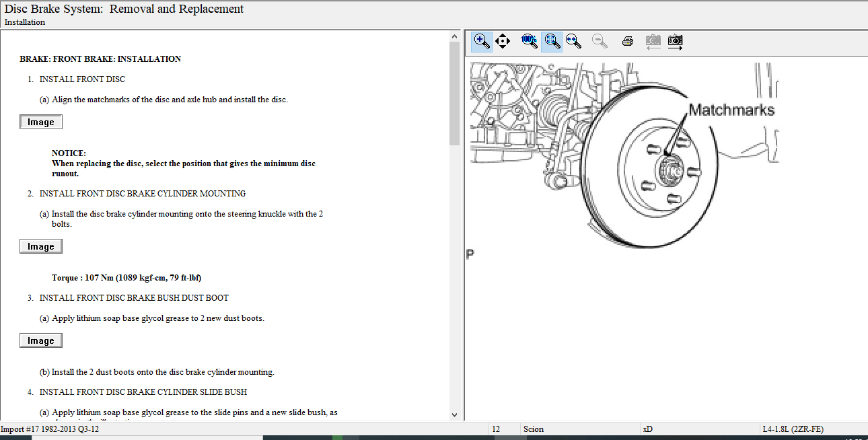Click the fit-to-width zoom icon
868x440 pixels.
[x=573, y=41]
